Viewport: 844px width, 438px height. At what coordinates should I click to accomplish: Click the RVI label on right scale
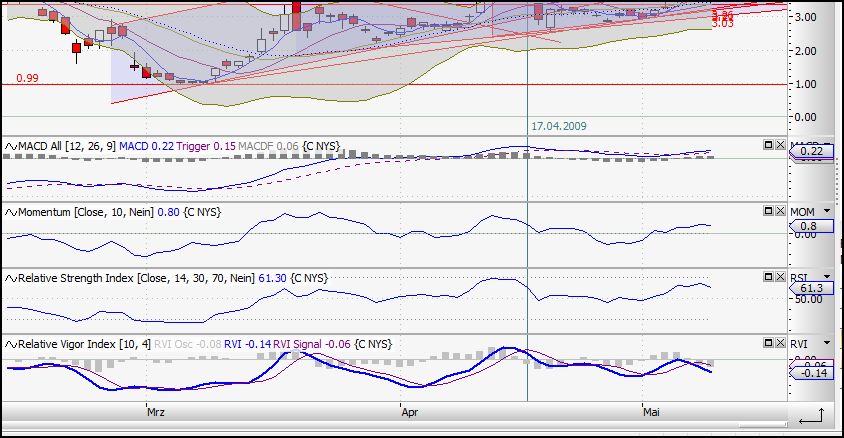point(799,344)
